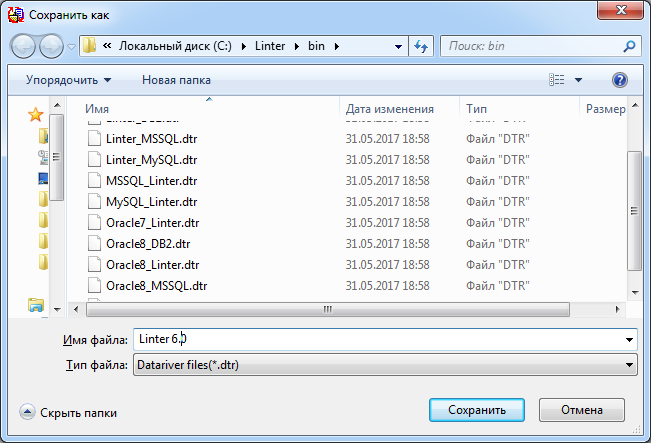Click down arrow of navigation pane scrollbar
This screenshot has height=443, width=651.
tap(57, 309)
